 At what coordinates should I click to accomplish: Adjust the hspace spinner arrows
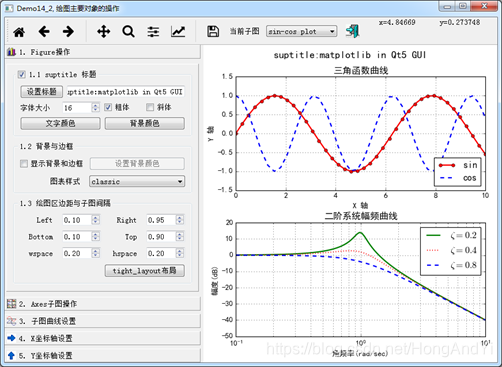click(x=180, y=253)
